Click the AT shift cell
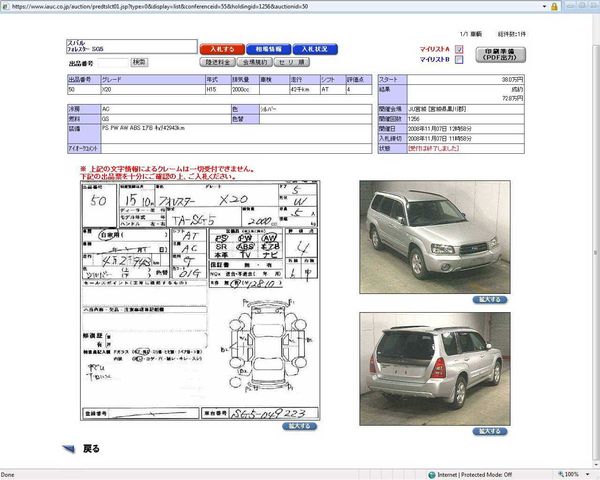This screenshot has width=600, height=480. click(333, 89)
